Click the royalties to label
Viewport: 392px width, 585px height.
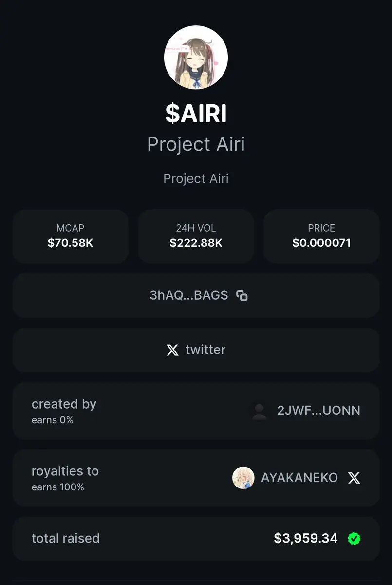pos(65,471)
